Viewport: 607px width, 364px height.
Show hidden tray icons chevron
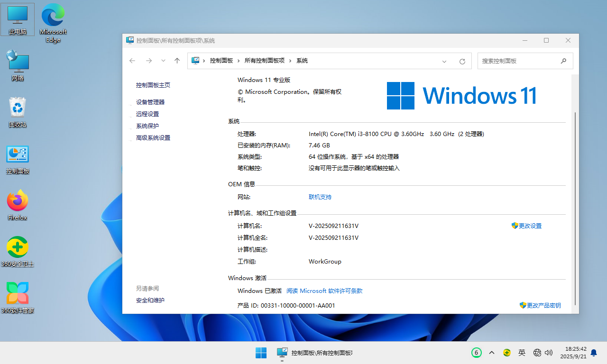492,353
